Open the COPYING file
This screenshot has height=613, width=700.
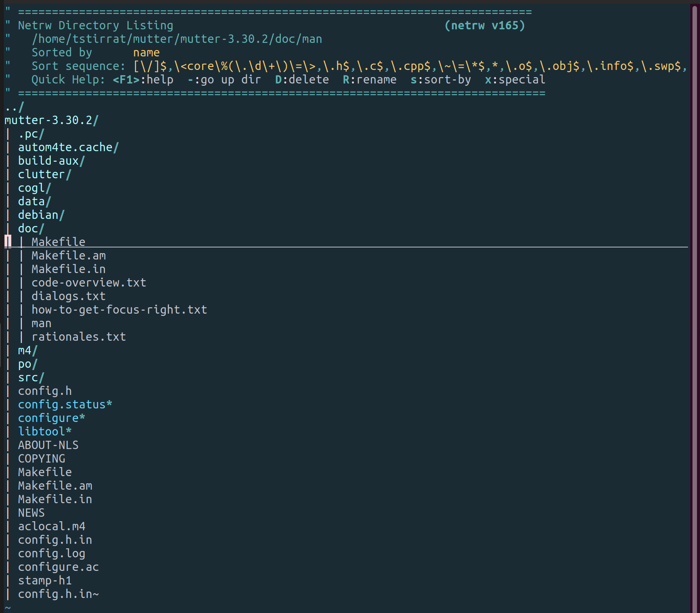(41, 458)
